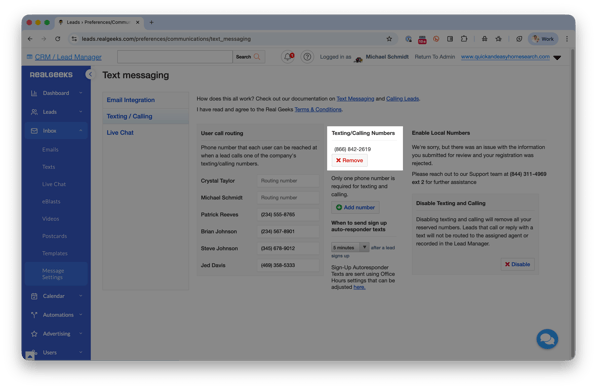The height and width of the screenshot is (389, 597).
Task: Open the browser extensions puzzle icon
Action: [464, 39]
